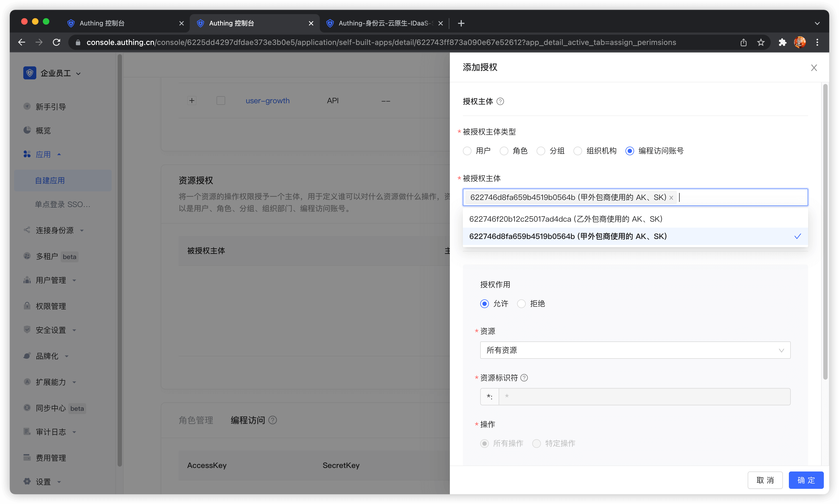Open the 所有资源 resource dropdown
839x504 pixels.
pyautogui.click(x=635, y=350)
